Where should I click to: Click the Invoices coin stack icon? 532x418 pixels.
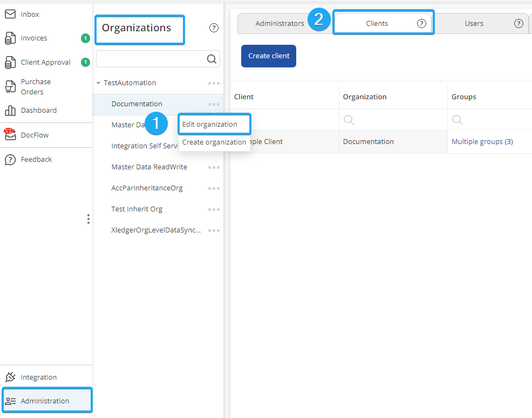[x=10, y=38]
